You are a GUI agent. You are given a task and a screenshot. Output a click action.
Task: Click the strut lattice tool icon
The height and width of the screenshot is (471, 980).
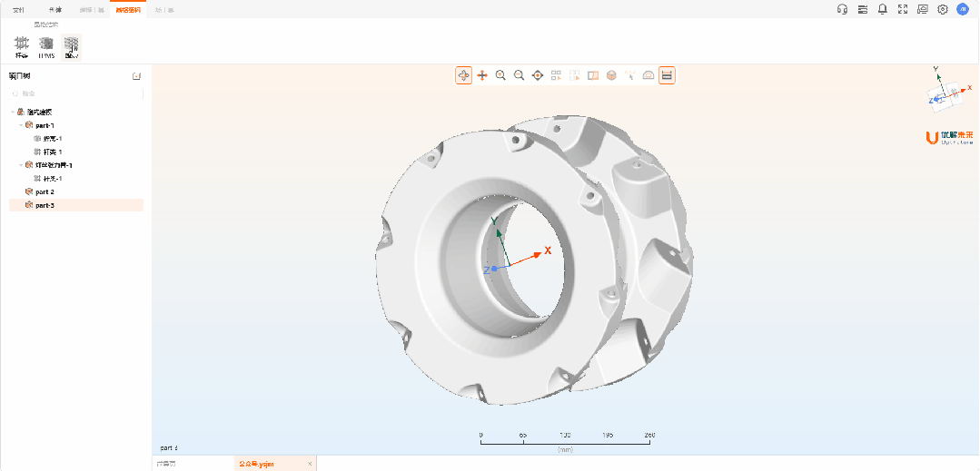point(22,47)
